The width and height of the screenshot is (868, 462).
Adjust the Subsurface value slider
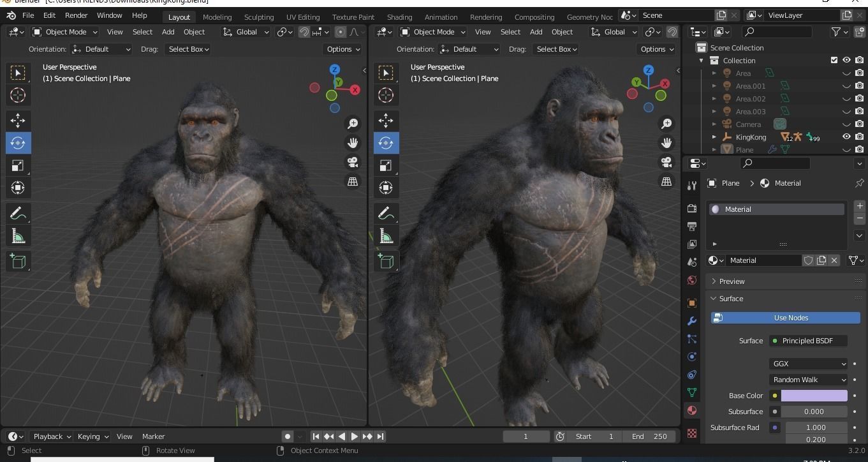coord(813,412)
